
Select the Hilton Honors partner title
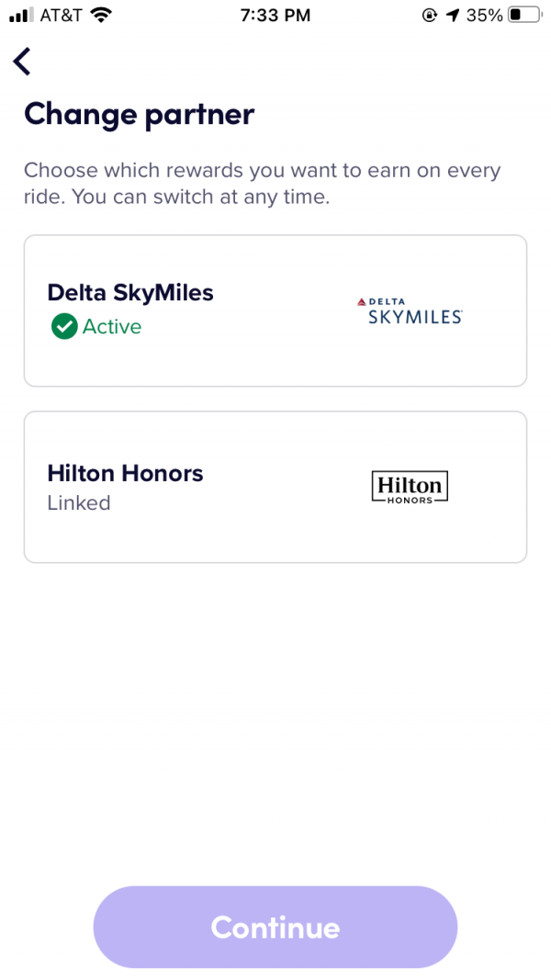point(125,474)
